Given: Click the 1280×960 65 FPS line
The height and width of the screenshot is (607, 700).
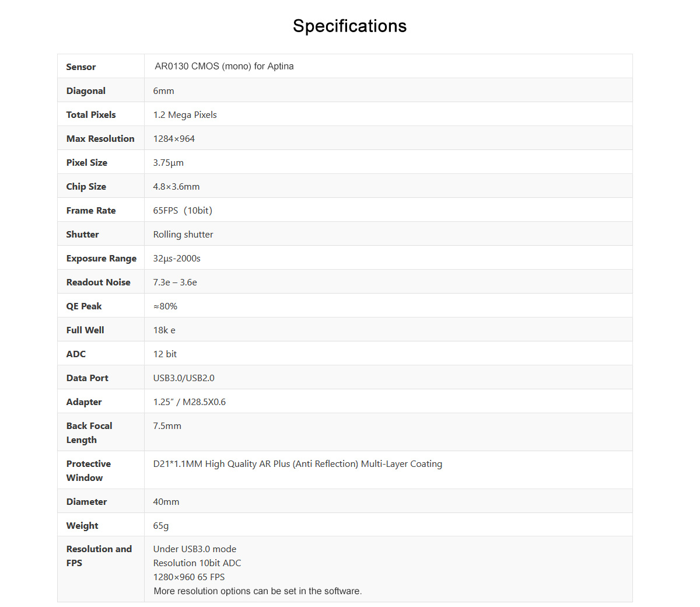Looking at the screenshot, I should coord(189,577).
